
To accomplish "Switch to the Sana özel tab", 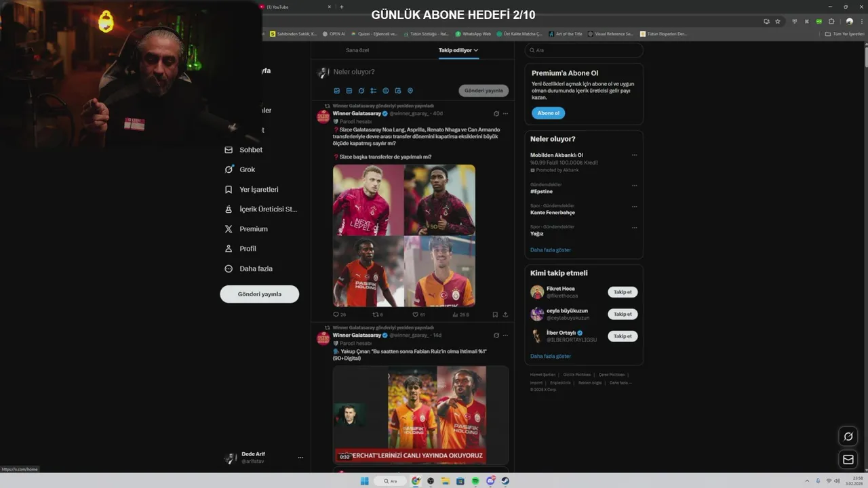I will [357, 50].
